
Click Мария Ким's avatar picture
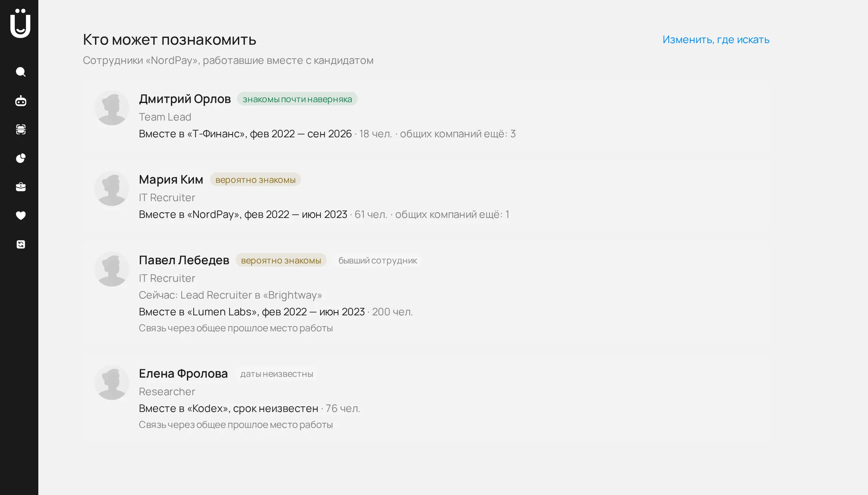(x=112, y=188)
